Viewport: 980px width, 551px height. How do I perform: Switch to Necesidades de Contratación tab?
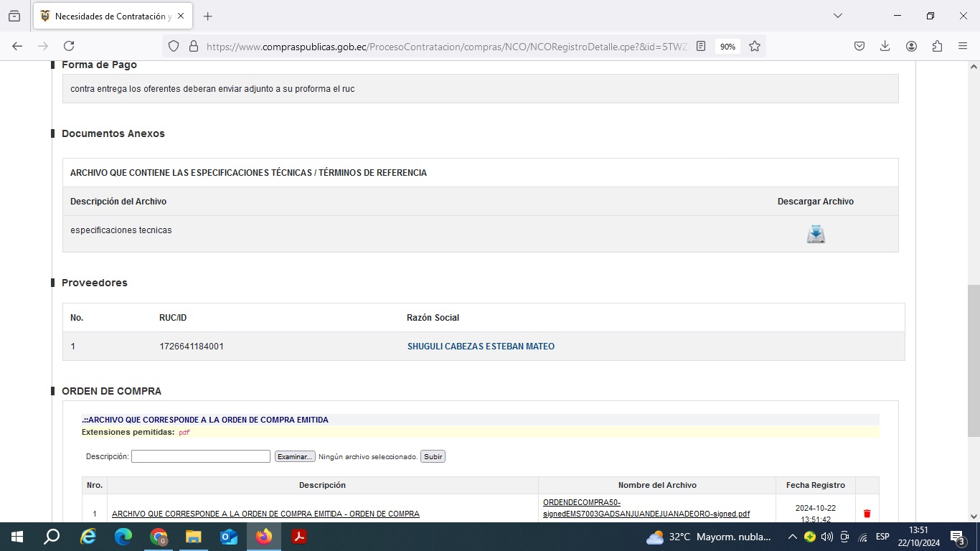(108, 16)
